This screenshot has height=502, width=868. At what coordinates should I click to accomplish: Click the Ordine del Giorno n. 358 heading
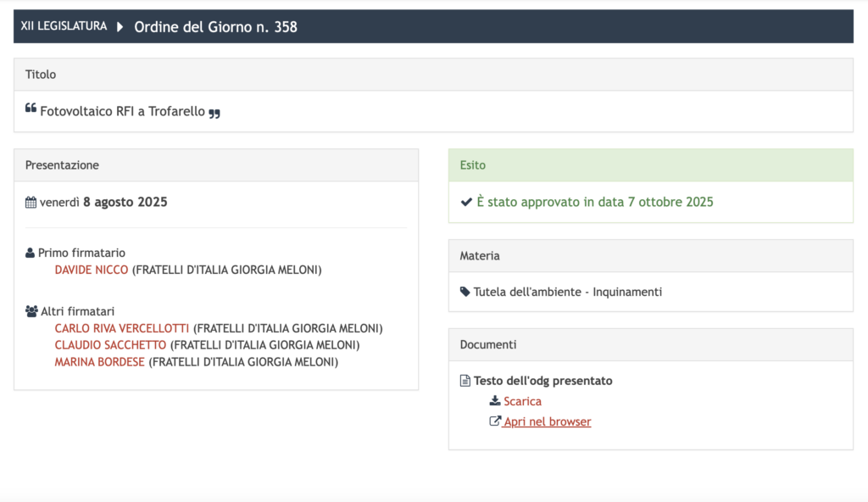[x=215, y=26]
